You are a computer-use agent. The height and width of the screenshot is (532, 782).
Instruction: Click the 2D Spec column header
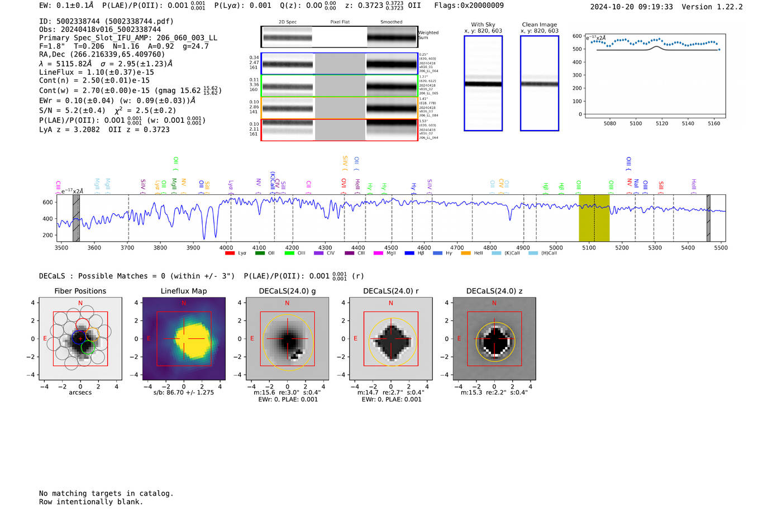pos(288,22)
